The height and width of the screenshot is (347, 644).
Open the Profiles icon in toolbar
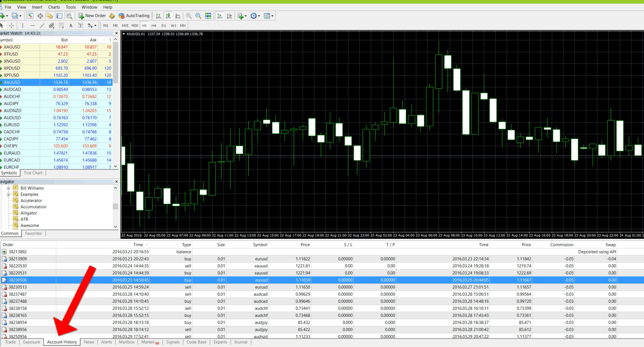point(15,16)
